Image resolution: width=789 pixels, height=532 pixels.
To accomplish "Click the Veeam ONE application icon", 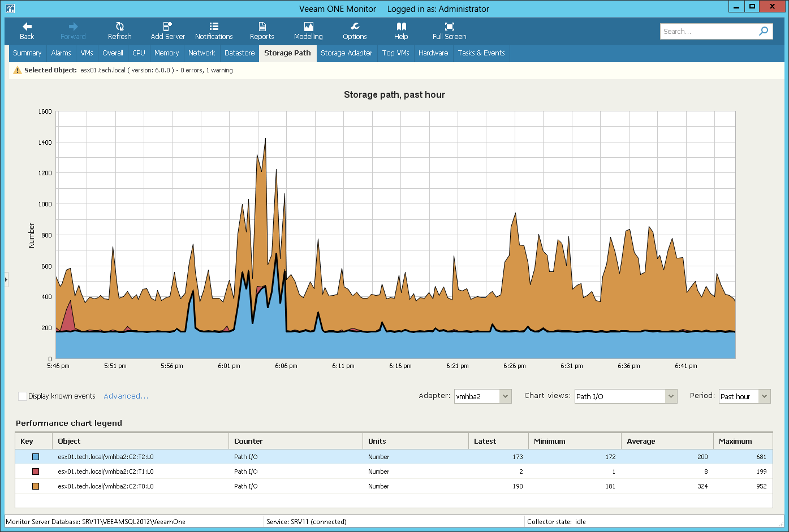I will tap(10, 8).
